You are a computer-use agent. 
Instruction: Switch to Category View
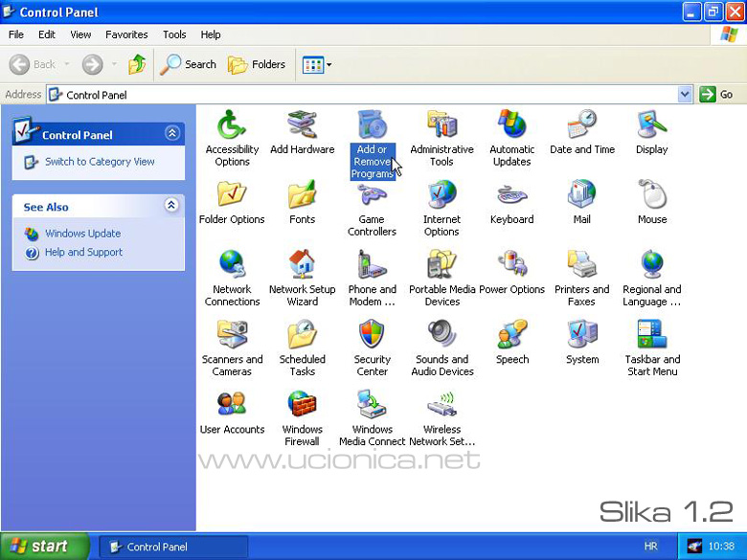(100, 162)
